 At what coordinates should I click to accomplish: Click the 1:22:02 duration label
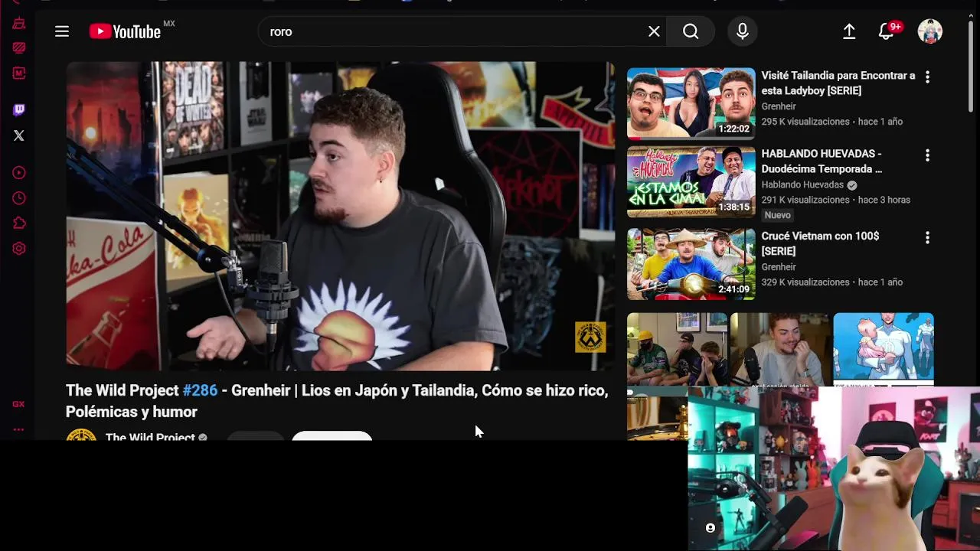point(733,129)
